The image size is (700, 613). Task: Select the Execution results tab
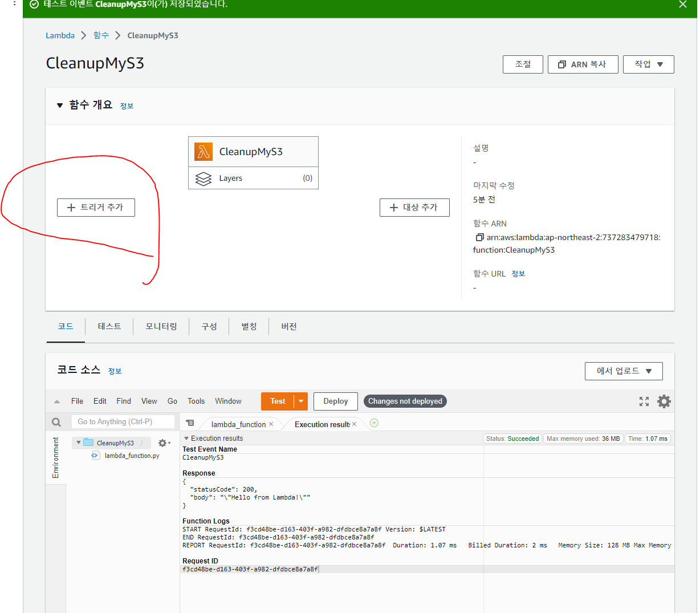point(322,424)
